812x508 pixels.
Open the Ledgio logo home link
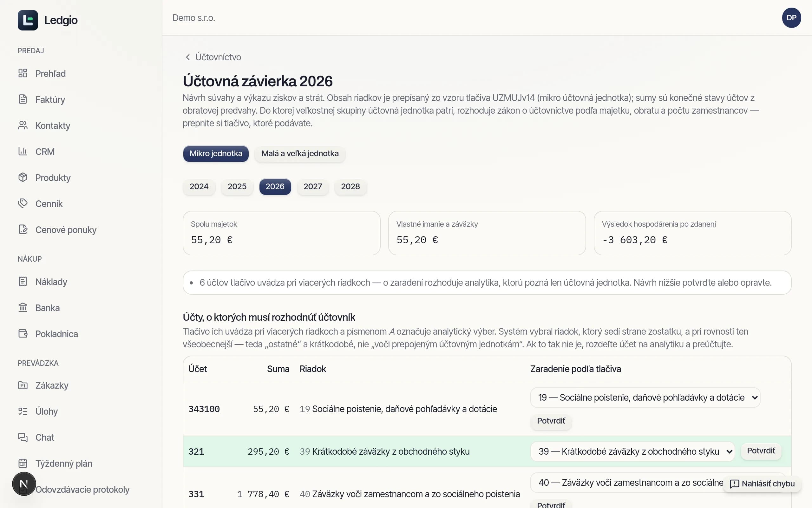(47, 20)
